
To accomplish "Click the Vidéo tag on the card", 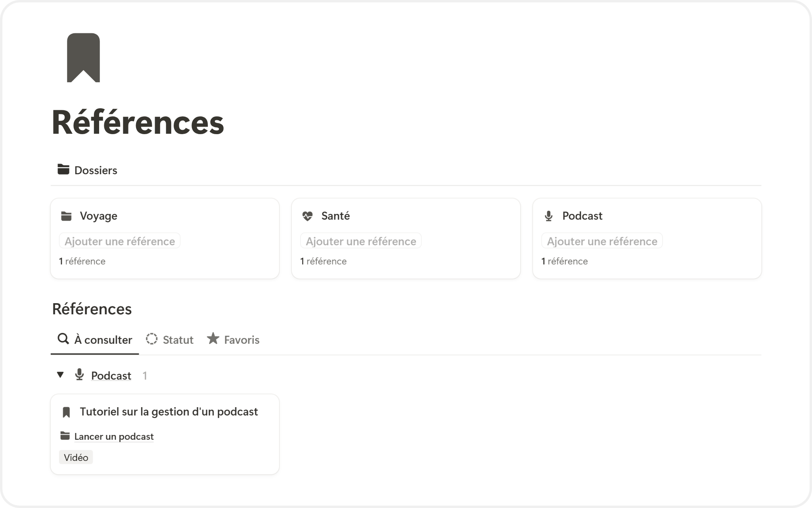I will pos(76,458).
